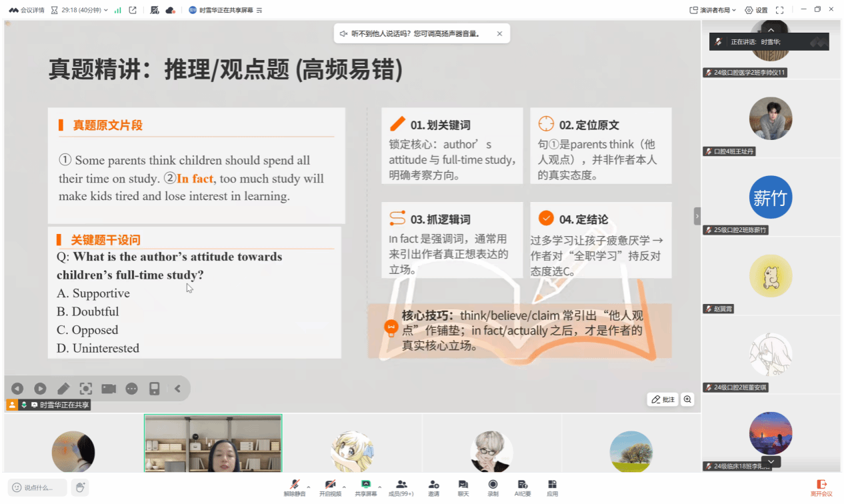This screenshot has width=844, height=504.
Task: Raise hand with the hand icon
Action: [x=80, y=487]
